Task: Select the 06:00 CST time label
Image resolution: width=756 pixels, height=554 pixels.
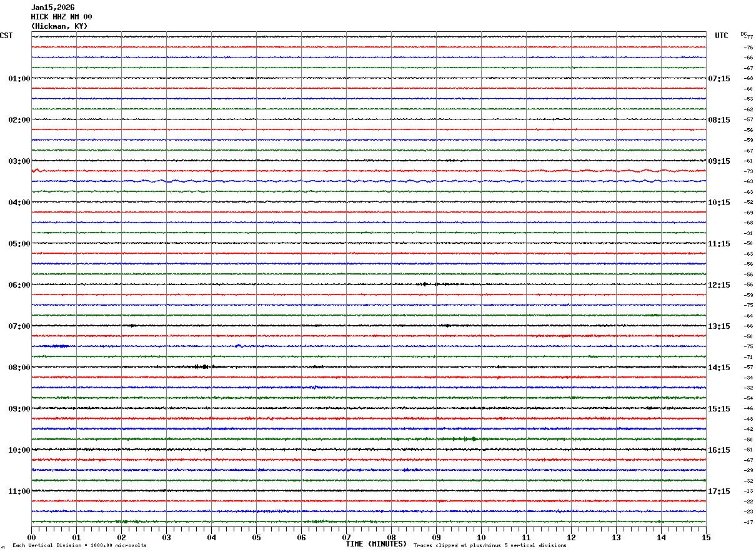Action: click(19, 285)
